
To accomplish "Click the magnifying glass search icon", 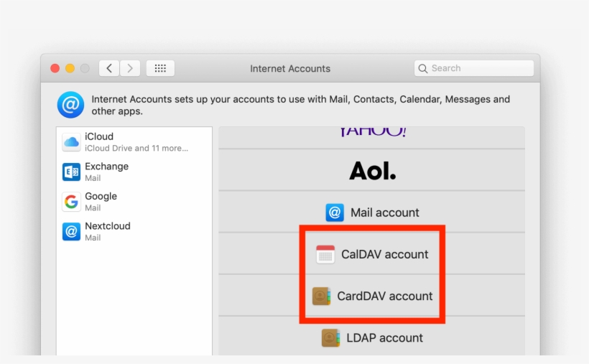I will click(422, 68).
